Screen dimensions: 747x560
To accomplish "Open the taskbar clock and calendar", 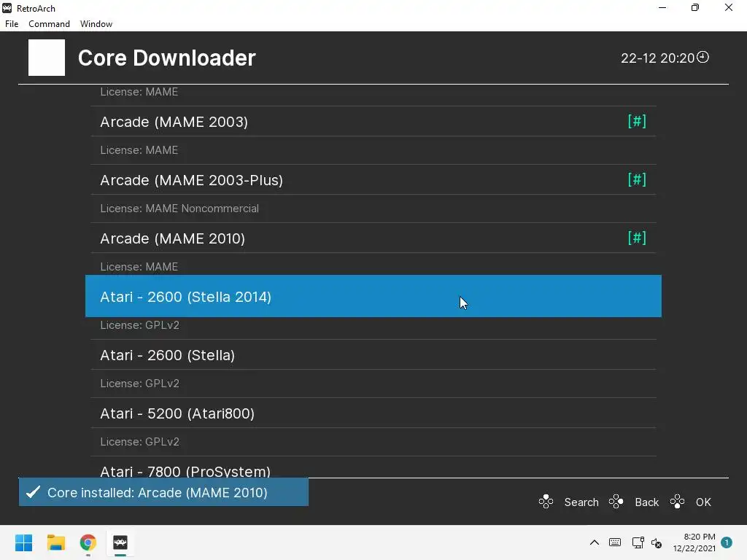I will click(x=694, y=542).
